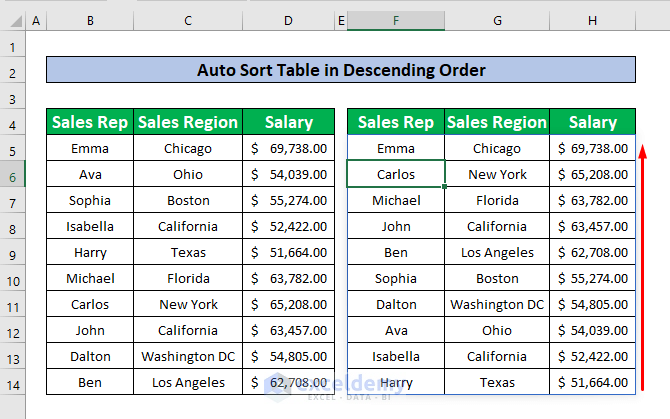Select the Los Angeles cell in column G

click(497, 252)
